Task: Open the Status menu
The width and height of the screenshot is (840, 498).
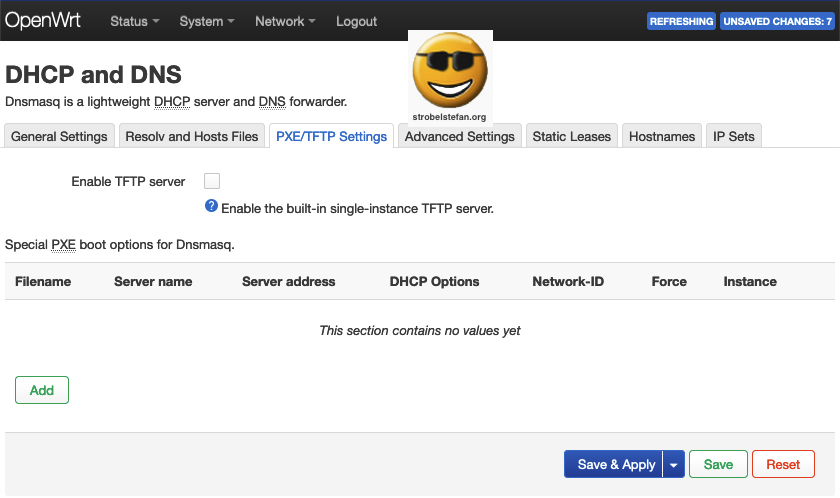Action: coord(134,21)
